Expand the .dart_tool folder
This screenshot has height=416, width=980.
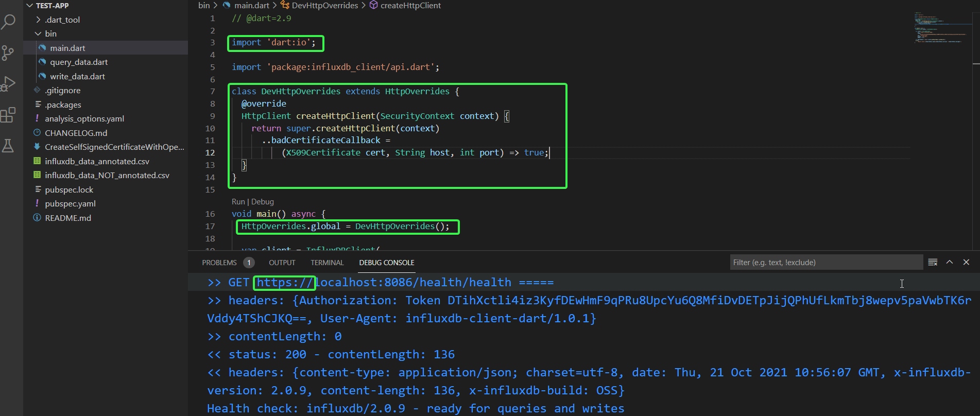pyautogui.click(x=62, y=20)
